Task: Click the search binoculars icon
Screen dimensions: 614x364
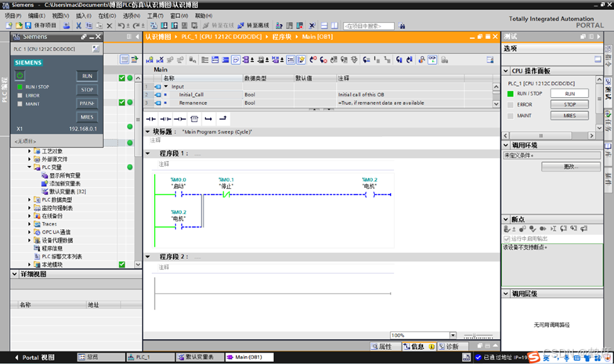Action: tap(402, 26)
